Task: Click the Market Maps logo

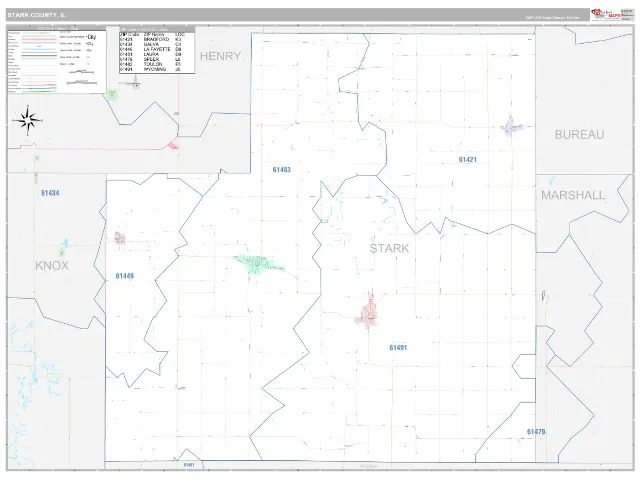Action: 606,14
